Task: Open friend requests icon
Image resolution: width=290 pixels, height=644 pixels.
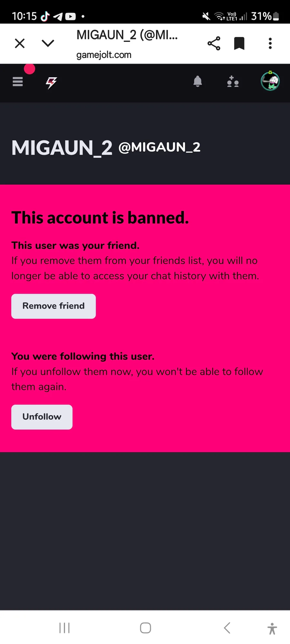Action: pos(233,81)
